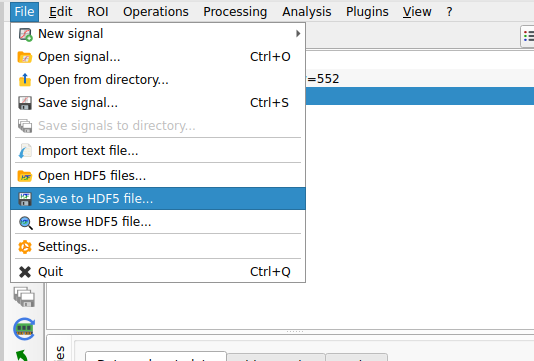Click the memory refresh toolbar icon
Screen dimensions: 534x361
click(x=24, y=329)
